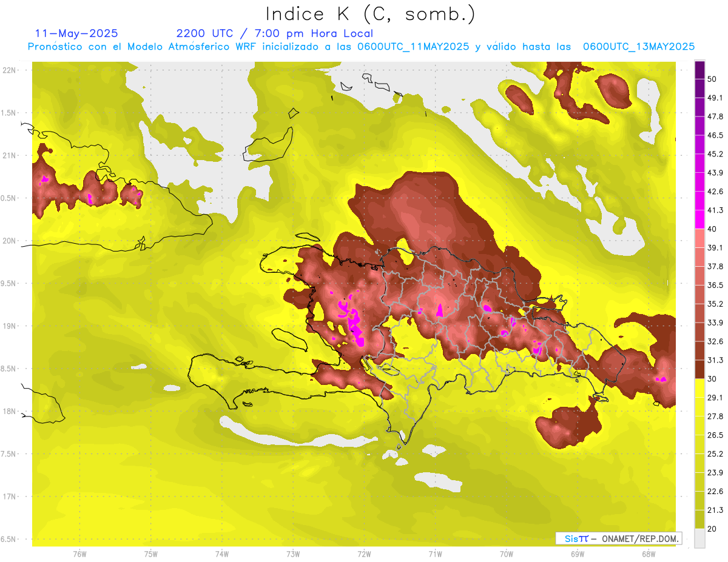Click the '47.8' color scale value
728x562 pixels.
click(715, 116)
